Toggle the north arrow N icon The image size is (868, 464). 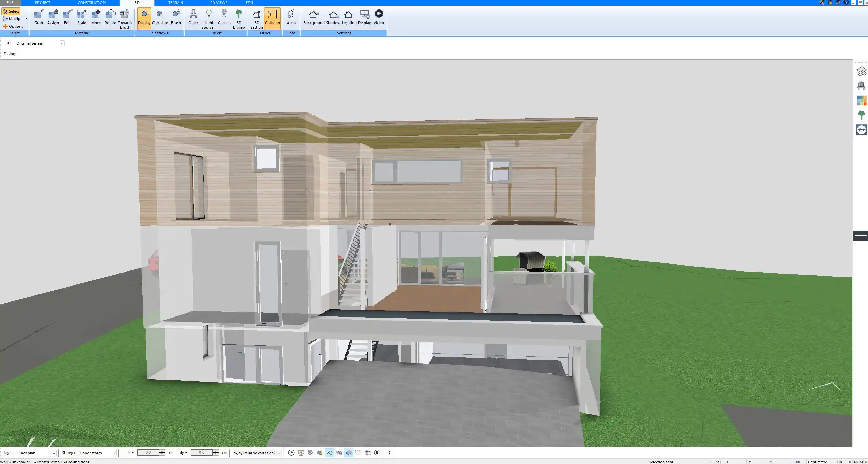[377, 453]
